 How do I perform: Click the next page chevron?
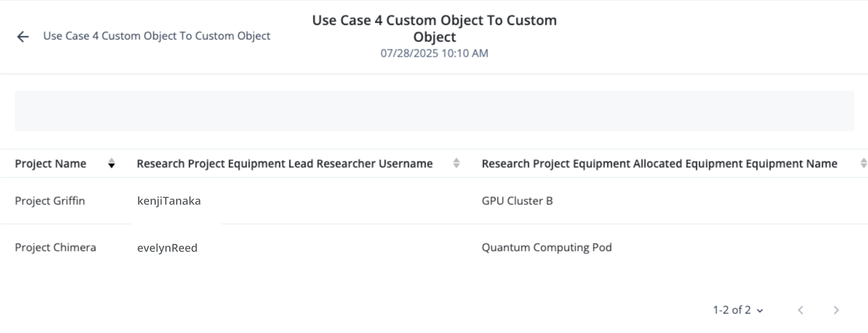click(836, 310)
